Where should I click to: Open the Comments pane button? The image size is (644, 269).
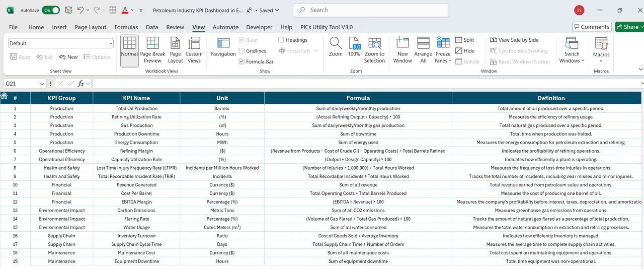(x=592, y=27)
